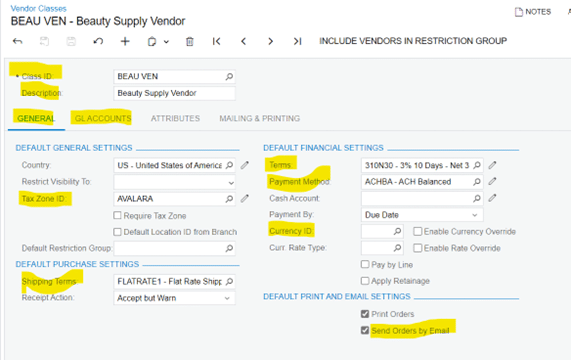
Task: Uncheck Print Orders checkbox
Action: pos(365,314)
